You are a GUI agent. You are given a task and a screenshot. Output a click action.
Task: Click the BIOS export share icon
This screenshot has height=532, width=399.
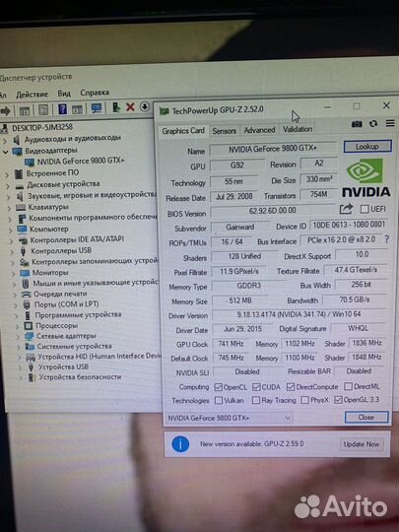[x=346, y=209]
